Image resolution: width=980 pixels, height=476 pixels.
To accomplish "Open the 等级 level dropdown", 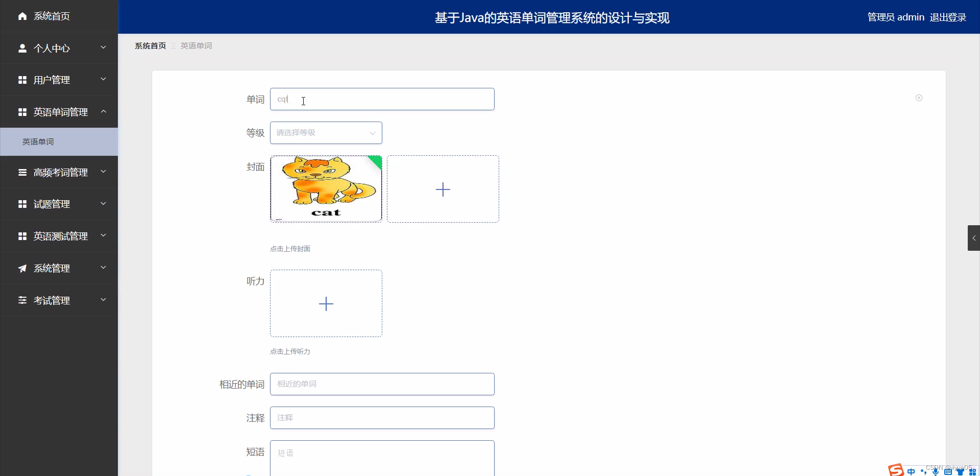I will click(x=326, y=133).
